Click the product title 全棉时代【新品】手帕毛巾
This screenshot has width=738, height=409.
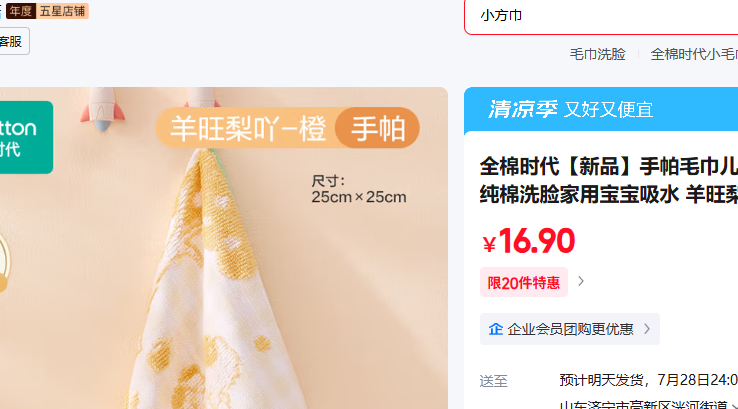click(609, 180)
